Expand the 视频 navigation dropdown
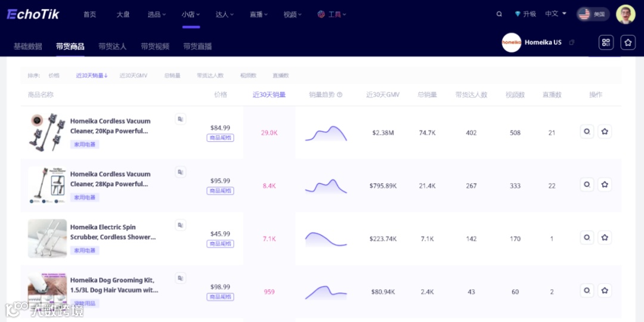This screenshot has height=322, width=644. pyautogui.click(x=292, y=14)
